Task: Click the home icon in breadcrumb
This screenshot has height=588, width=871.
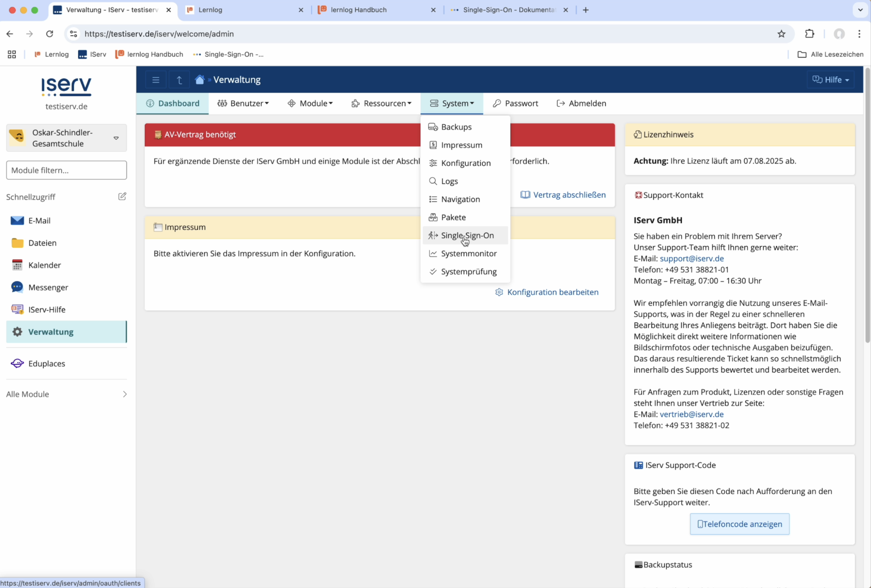Action: [x=200, y=80]
